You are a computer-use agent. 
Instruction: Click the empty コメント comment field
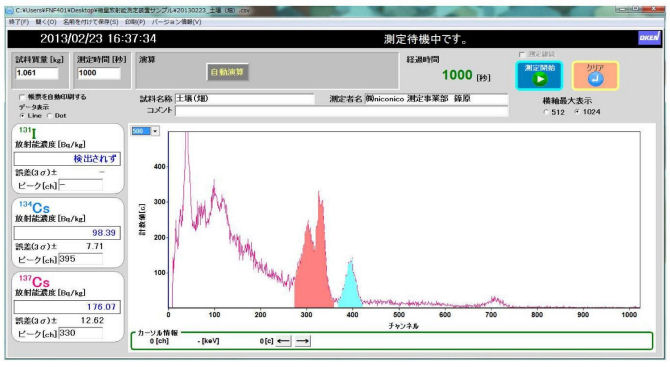click(342, 111)
